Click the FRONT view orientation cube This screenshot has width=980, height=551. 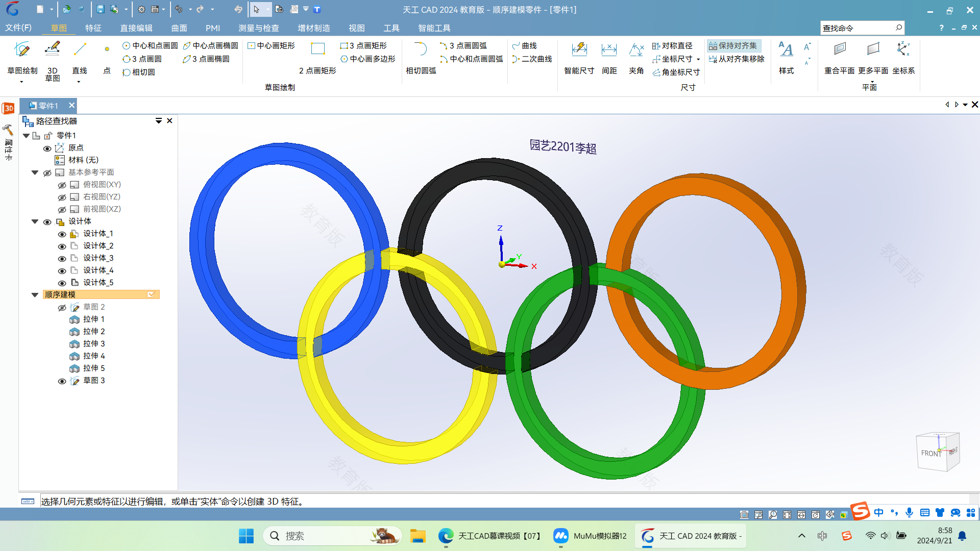tap(931, 453)
